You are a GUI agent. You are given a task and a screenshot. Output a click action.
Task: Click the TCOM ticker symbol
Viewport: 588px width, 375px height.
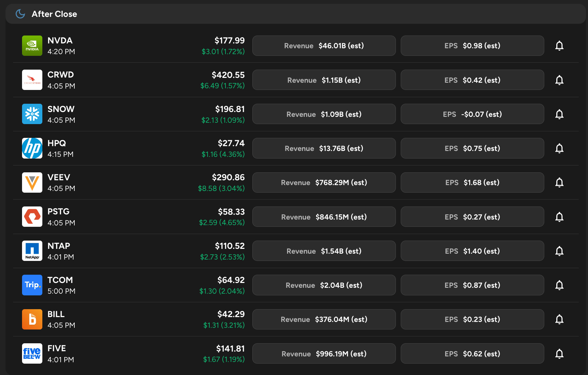point(60,280)
